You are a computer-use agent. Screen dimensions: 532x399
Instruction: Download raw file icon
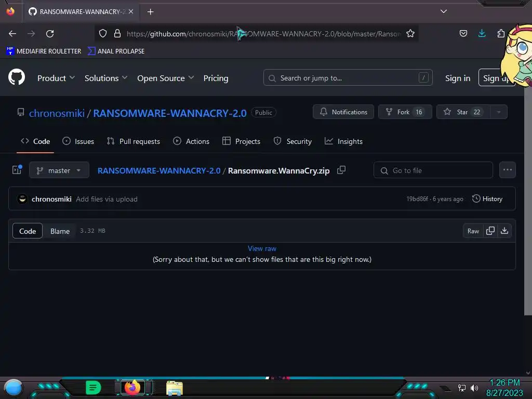(x=504, y=231)
